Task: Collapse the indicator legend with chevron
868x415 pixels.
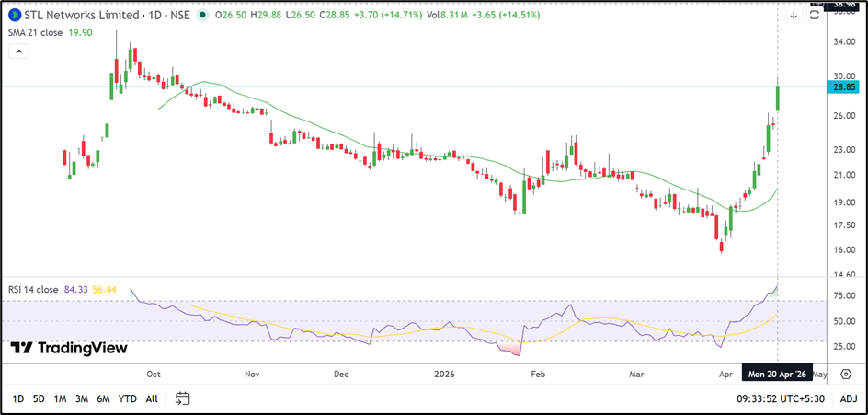Action: [x=18, y=54]
